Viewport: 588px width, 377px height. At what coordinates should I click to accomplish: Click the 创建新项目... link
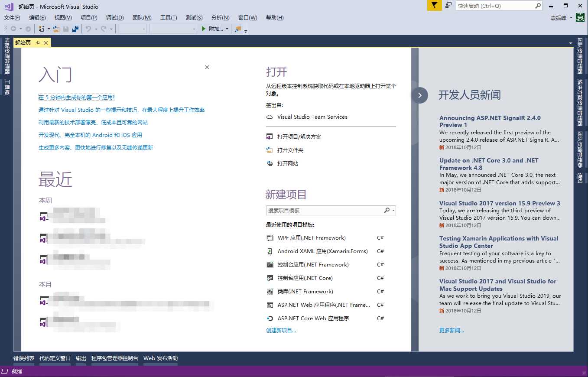click(x=281, y=331)
